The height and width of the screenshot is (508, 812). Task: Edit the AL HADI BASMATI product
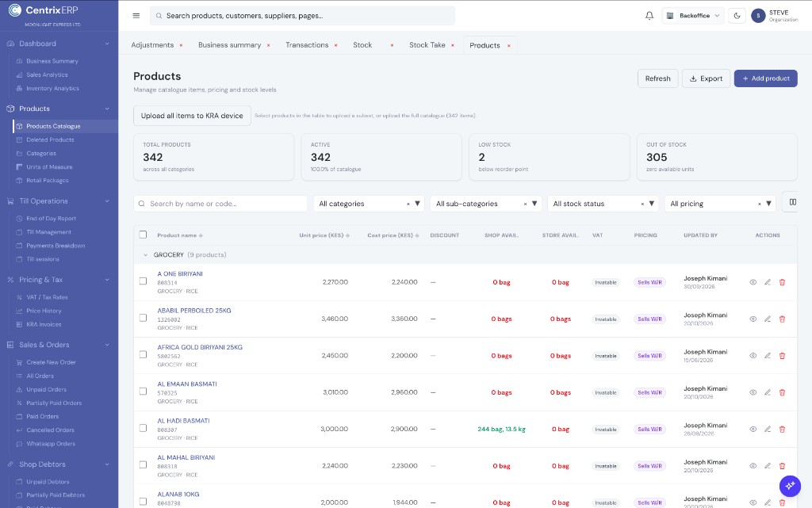[768, 430]
